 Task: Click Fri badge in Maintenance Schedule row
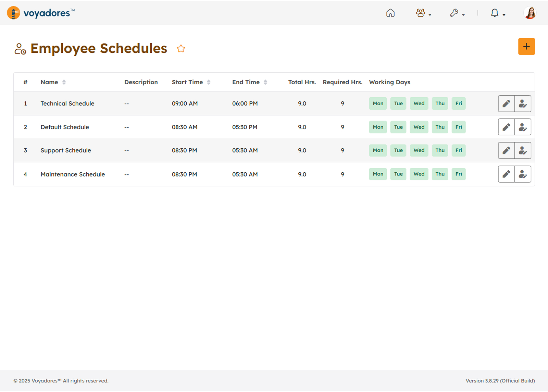459,174
